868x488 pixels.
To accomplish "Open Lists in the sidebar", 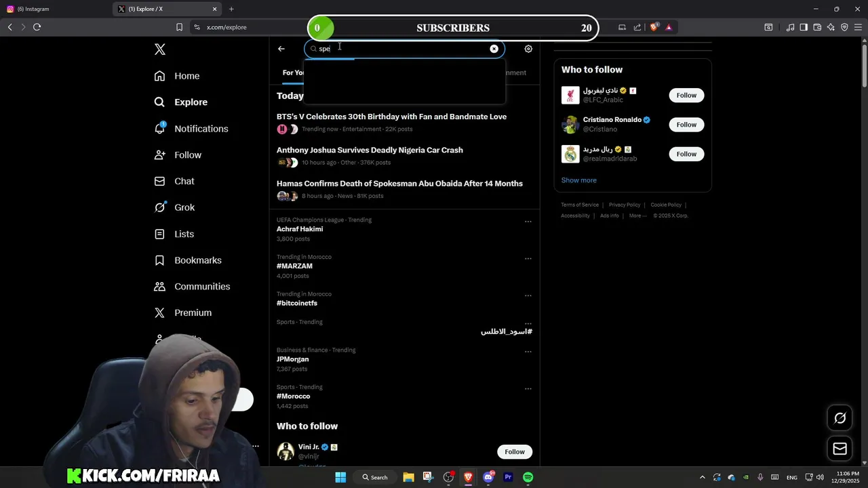I will 174,234.
